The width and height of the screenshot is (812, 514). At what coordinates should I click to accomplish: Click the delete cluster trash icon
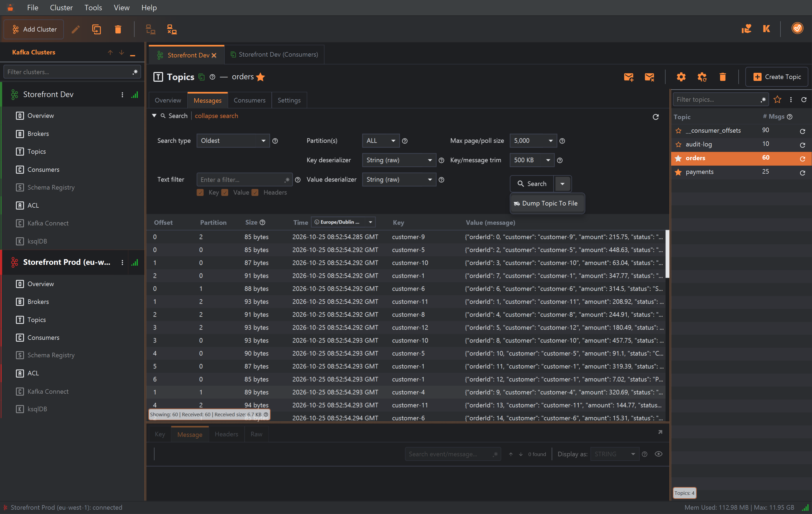click(118, 29)
